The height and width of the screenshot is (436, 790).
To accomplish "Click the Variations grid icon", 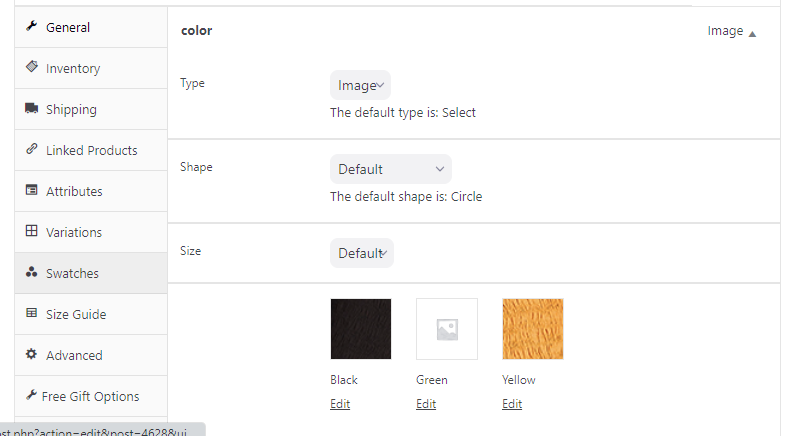I will click(32, 232).
